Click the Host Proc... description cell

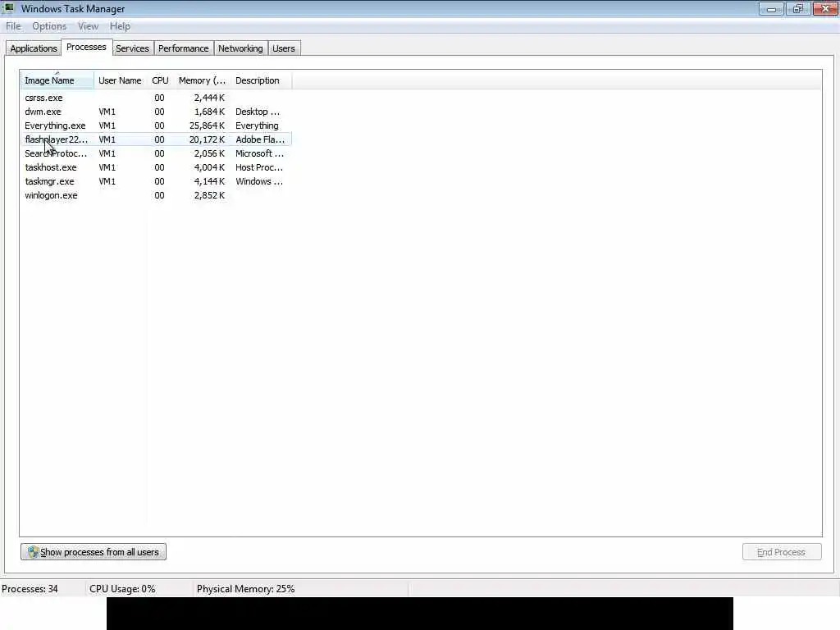(259, 167)
